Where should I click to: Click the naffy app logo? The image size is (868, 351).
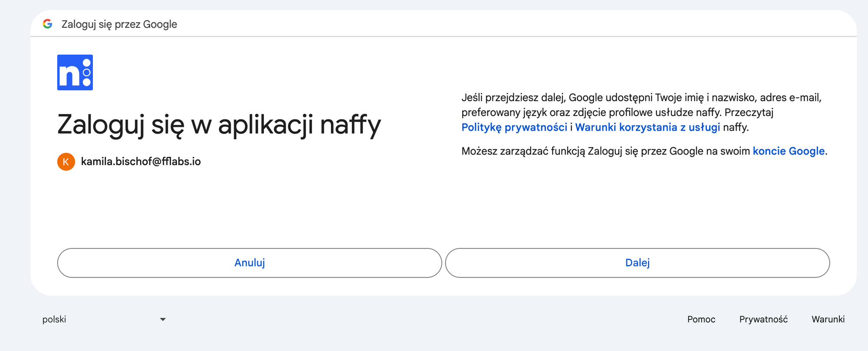(x=75, y=73)
